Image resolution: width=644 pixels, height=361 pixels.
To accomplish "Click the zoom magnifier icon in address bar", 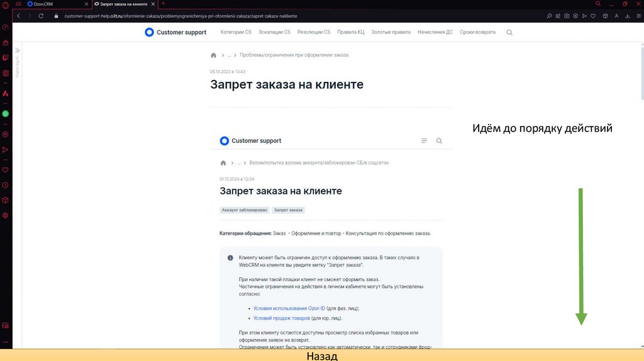I will coord(549,16).
